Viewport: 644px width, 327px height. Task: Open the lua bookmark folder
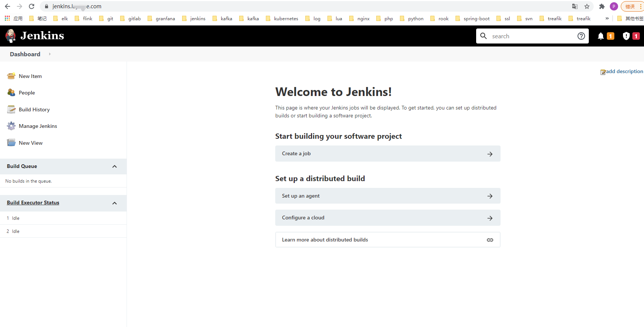335,18
